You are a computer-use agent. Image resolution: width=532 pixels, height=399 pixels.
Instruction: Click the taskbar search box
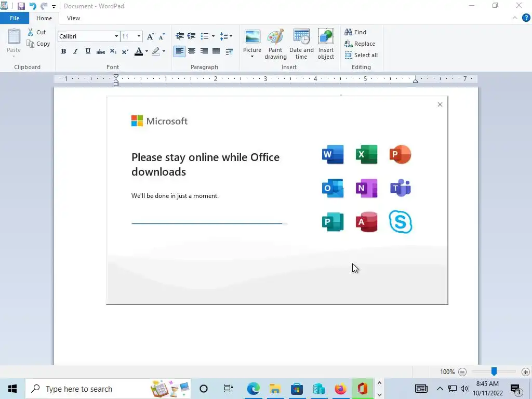coord(108,389)
